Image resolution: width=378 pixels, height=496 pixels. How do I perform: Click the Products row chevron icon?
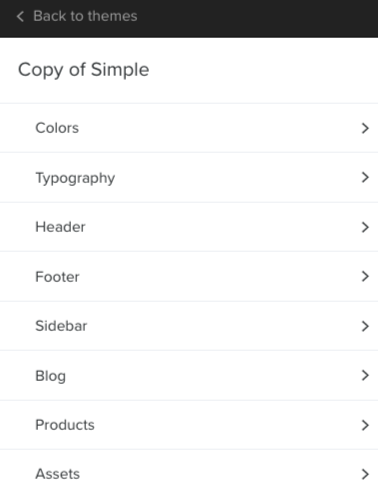pyautogui.click(x=365, y=425)
